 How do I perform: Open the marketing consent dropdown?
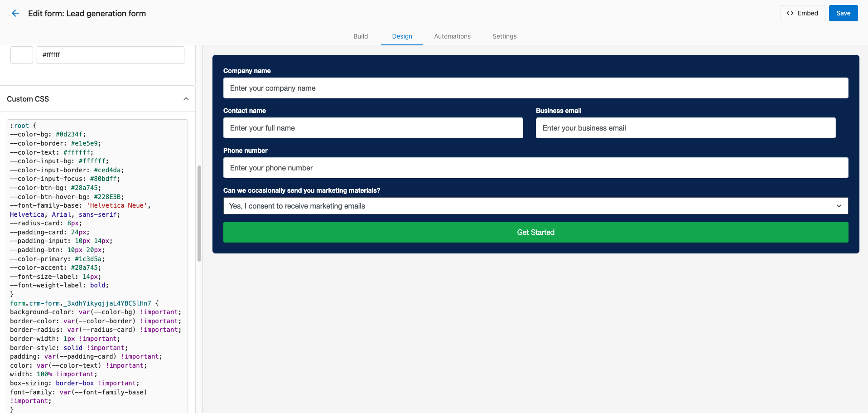click(x=535, y=206)
